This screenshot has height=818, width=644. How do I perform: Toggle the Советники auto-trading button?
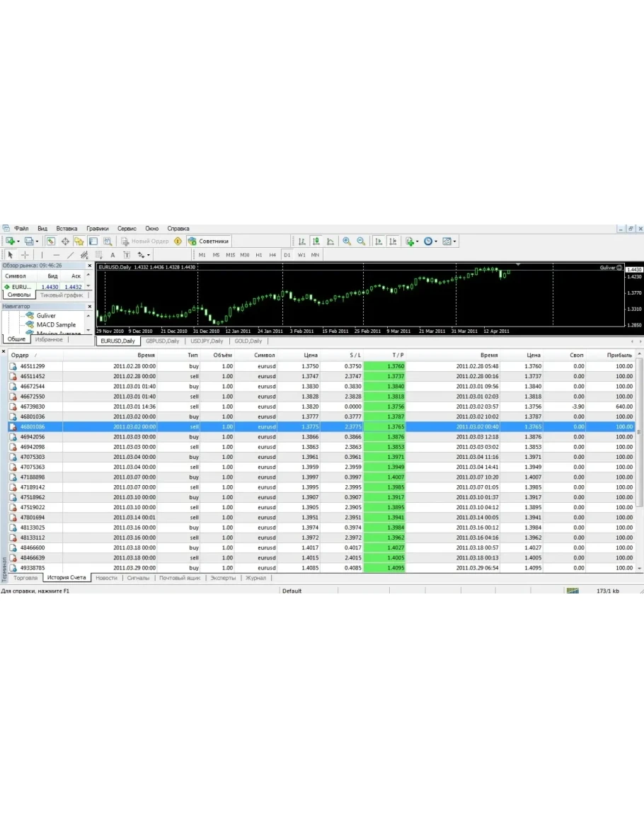pos(209,242)
